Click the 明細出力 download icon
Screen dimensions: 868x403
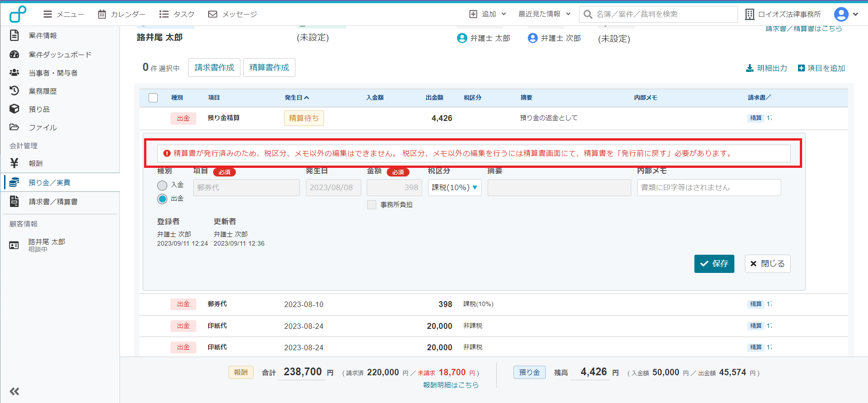(749, 68)
